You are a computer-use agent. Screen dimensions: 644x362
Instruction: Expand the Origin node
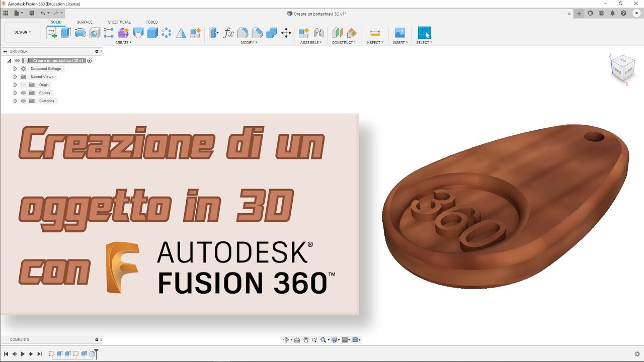15,85
